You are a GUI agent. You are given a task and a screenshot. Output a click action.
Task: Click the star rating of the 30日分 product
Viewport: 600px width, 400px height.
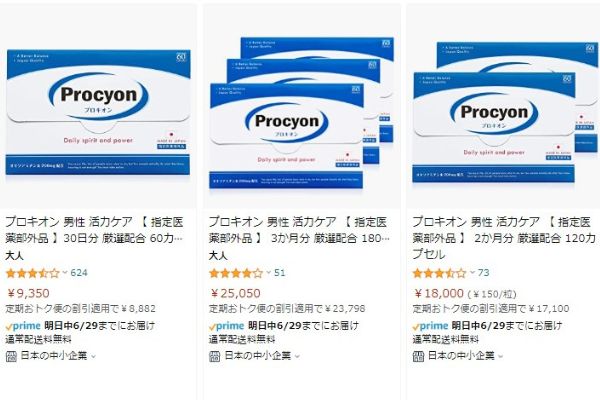[x=33, y=273]
